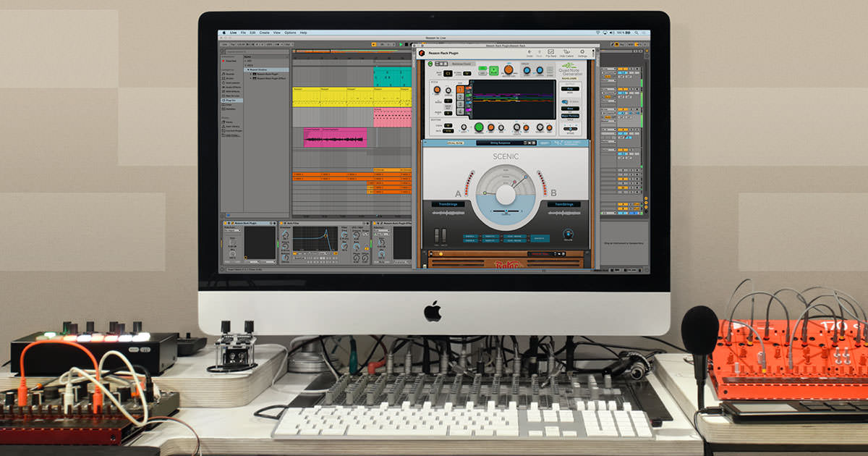Open the Apple menu
Viewport: 868px width, 456px height.
pyautogui.click(x=224, y=33)
